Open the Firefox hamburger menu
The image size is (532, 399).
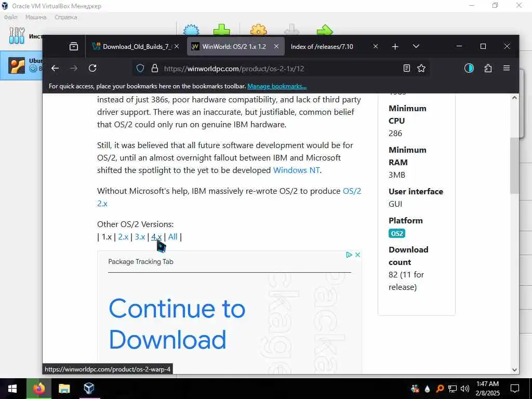[x=507, y=68]
